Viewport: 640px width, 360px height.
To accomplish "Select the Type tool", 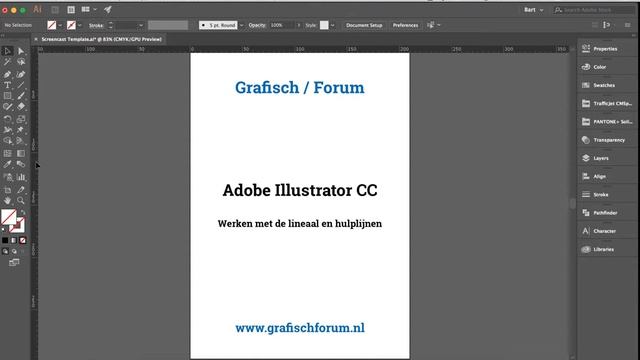I will 7,85.
